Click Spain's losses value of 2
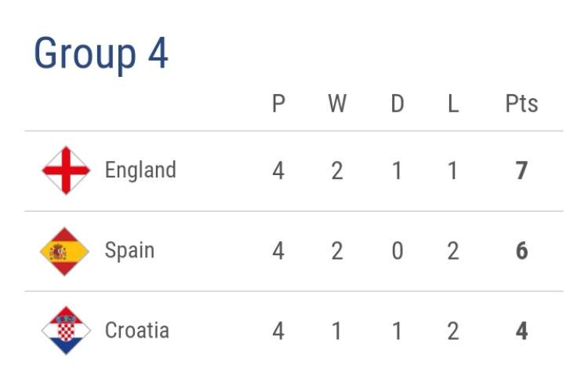Screen dimensions: 588x387 point(453,251)
